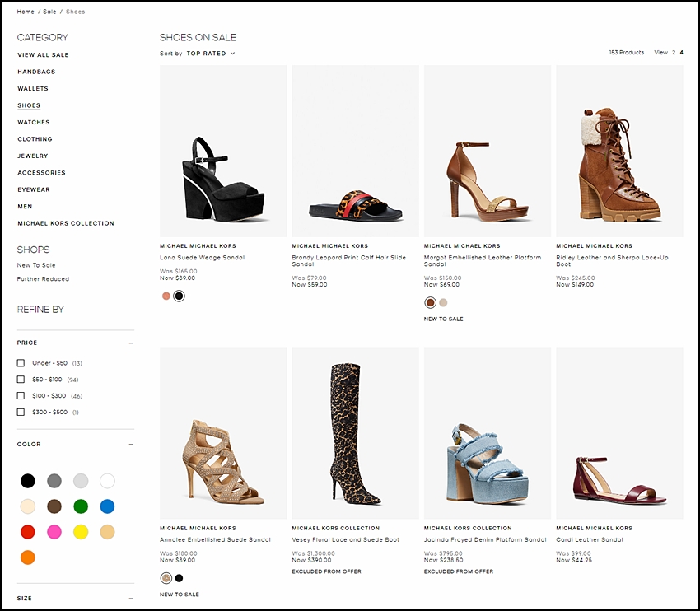Filter by light gray color swatch

pos(81,481)
